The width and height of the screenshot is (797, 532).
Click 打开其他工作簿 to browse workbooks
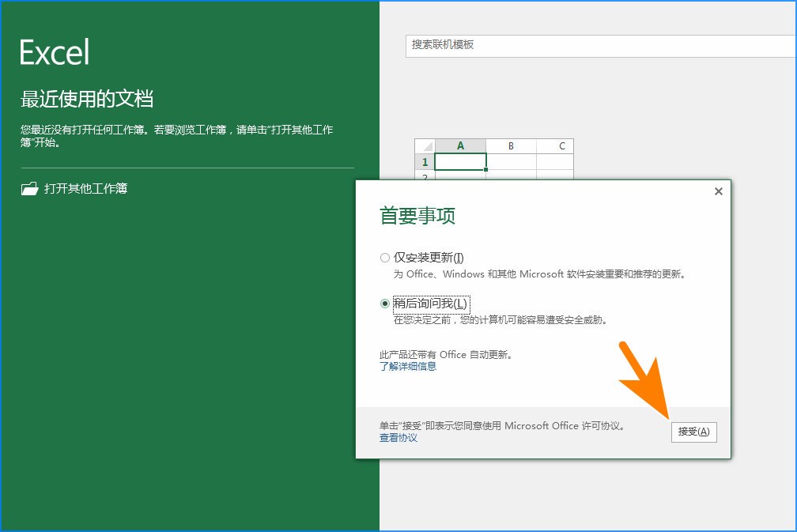(x=87, y=188)
